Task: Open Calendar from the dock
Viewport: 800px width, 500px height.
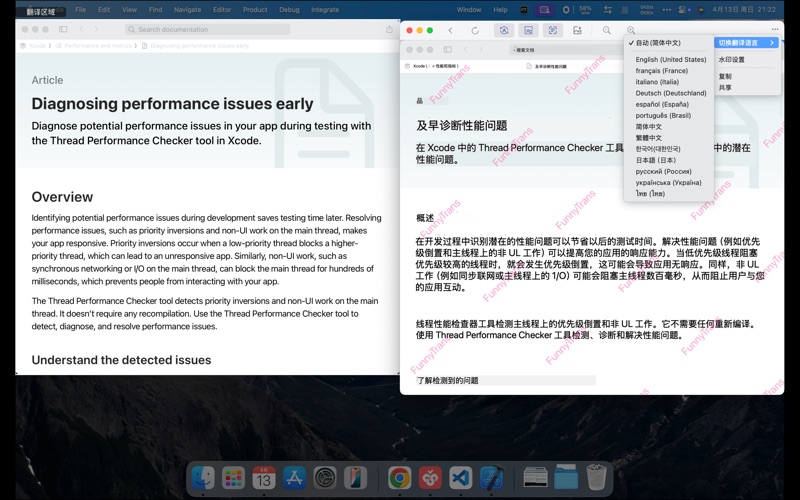Action: [264, 478]
